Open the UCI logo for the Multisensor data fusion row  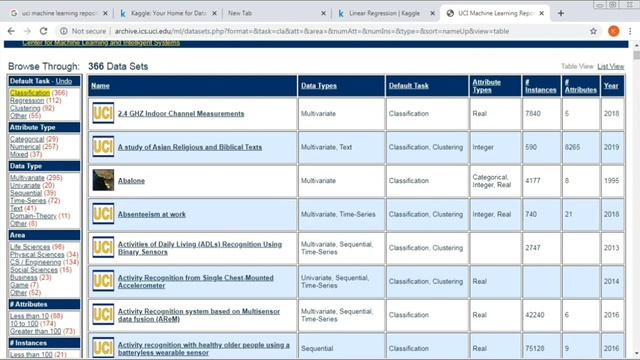[x=103, y=314]
